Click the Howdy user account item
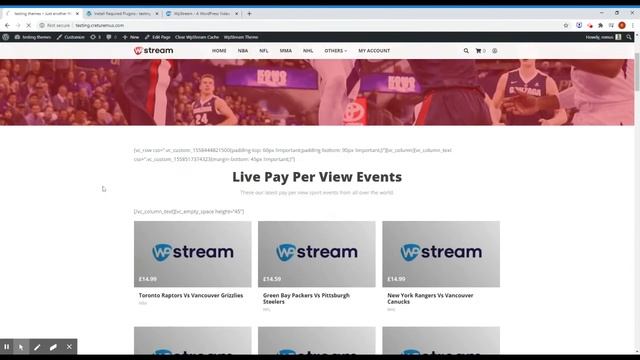The image size is (640, 360). coord(603,37)
